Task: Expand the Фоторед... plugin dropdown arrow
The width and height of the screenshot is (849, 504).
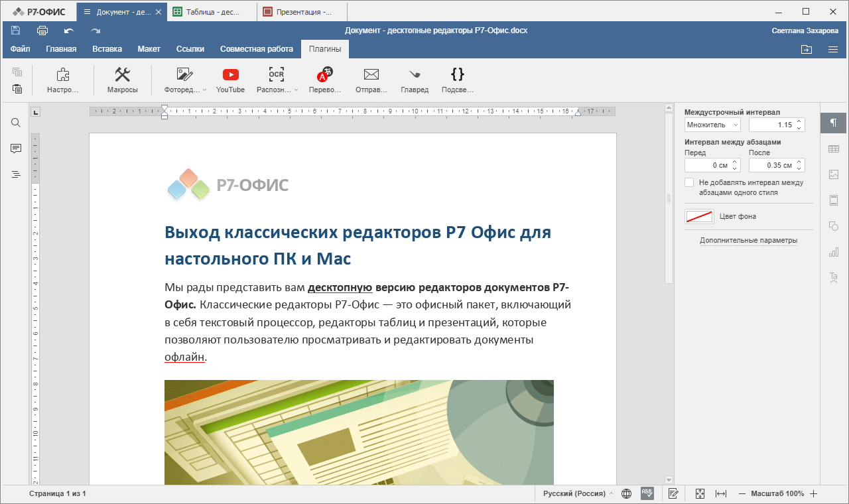Action: click(204, 90)
